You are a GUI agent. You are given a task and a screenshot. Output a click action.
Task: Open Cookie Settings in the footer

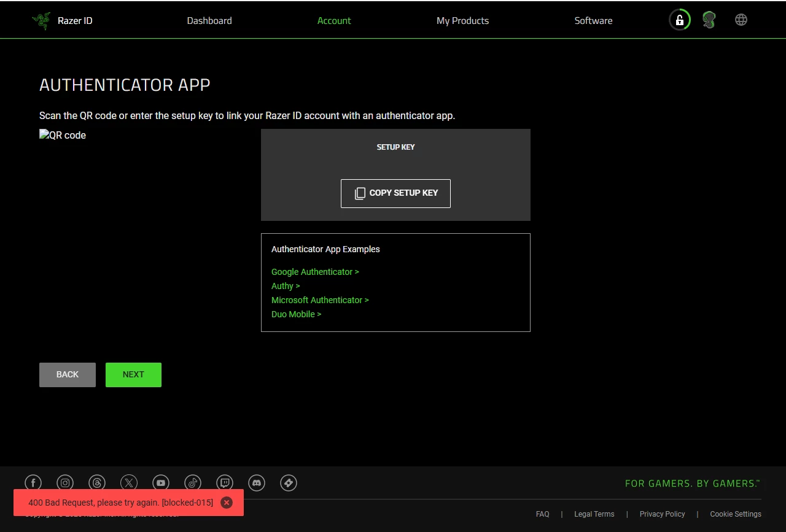pyautogui.click(x=736, y=514)
